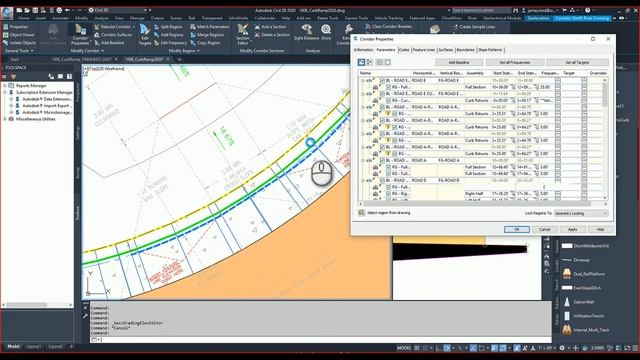Click the Toolspace horizontal scrollbar
640x360 pixels.
pos(27,304)
